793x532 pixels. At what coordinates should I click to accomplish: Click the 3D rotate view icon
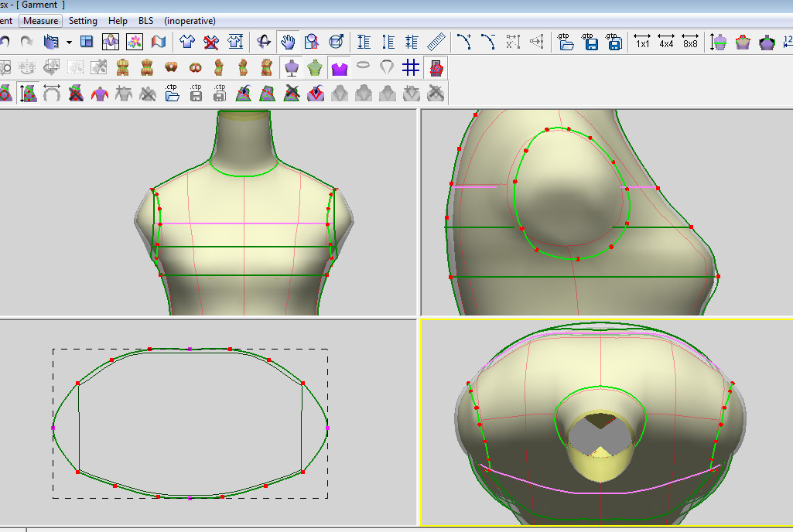coord(264,42)
